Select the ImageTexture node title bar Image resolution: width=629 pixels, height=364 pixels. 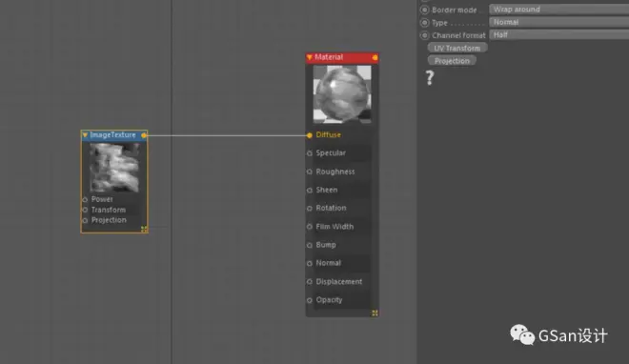coord(114,135)
